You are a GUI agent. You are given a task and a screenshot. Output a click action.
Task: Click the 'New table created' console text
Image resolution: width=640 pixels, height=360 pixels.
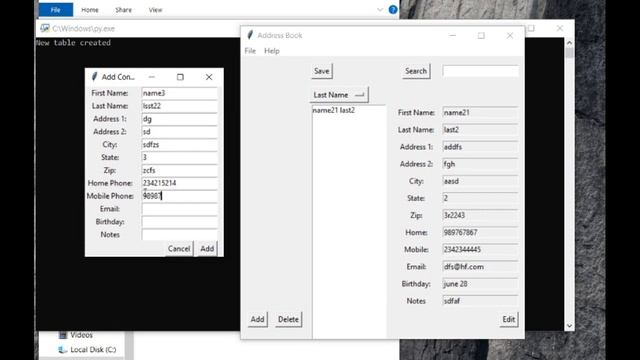(x=73, y=43)
